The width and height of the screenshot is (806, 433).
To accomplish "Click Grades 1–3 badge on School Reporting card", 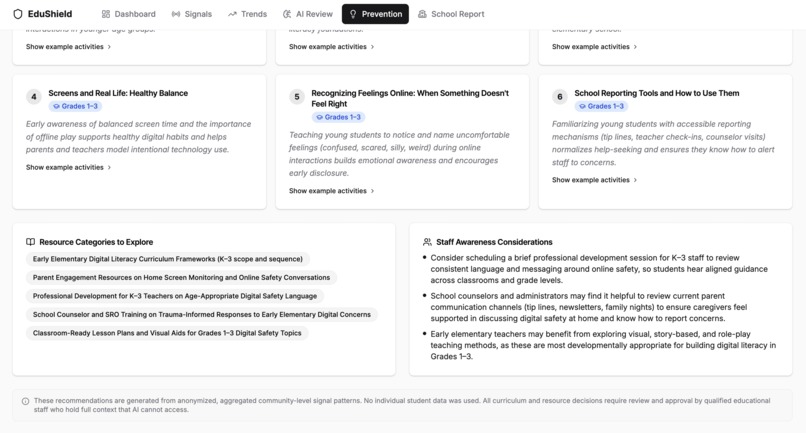I will click(x=601, y=106).
